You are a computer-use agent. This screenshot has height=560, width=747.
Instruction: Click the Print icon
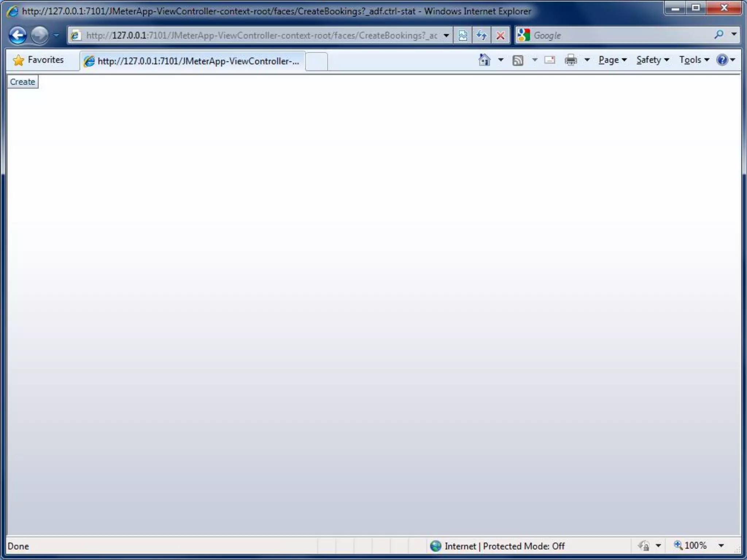pyautogui.click(x=571, y=60)
